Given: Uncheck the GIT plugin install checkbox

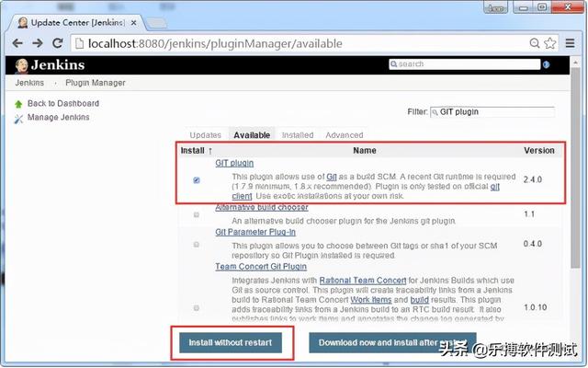Looking at the screenshot, I should point(197,180).
